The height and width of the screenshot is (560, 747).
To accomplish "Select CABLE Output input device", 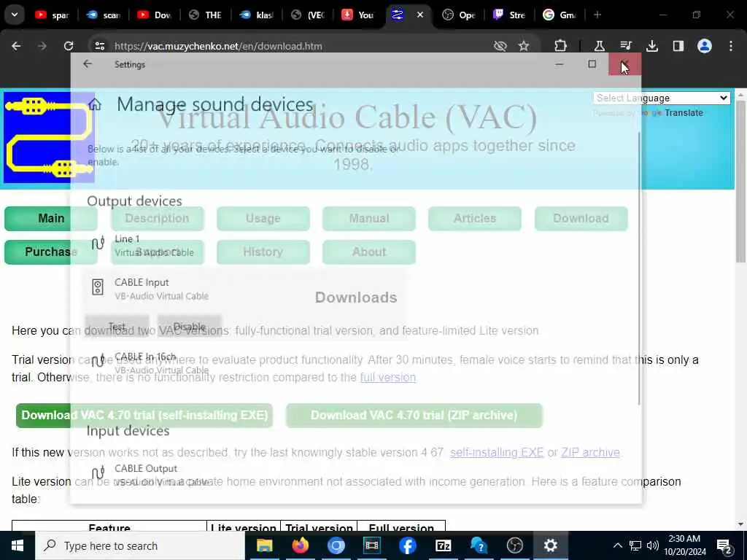I will (245, 475).
